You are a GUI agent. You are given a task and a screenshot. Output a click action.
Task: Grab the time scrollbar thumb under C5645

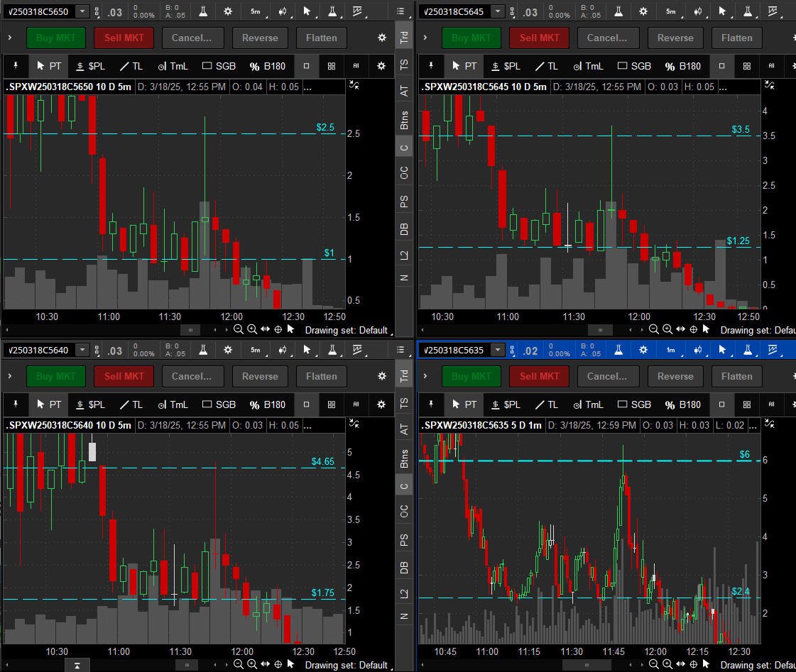click(x=600, y=330)
